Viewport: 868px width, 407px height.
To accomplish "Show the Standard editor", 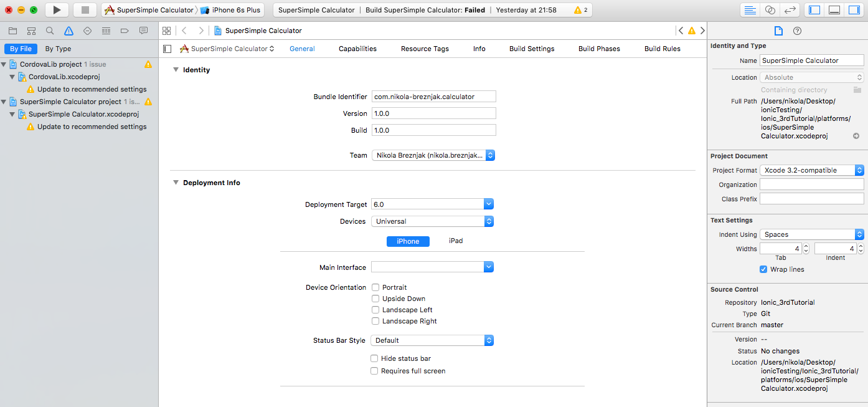I will tap(750, 10).
